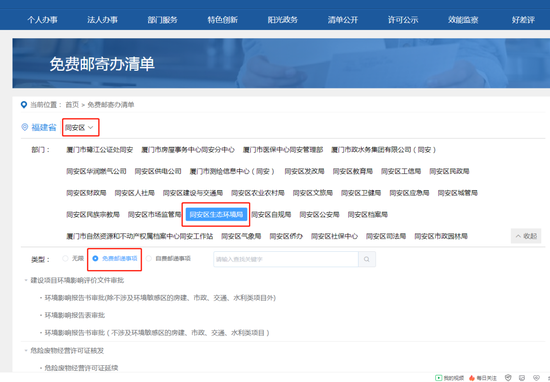Open the 个人办事 menu
Screen dimensions: 550x382
pyautogui.click(x=42, y=20)
